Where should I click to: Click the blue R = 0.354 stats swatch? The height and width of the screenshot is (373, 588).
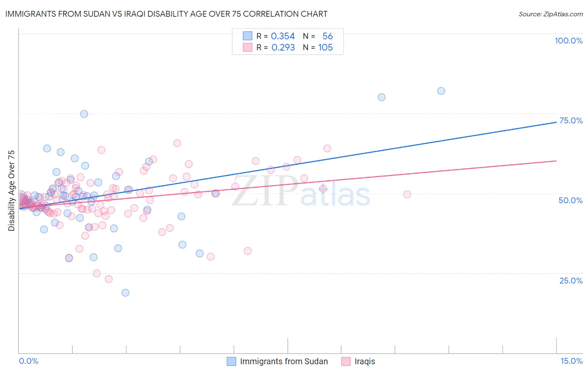click(x=248, y=36)
